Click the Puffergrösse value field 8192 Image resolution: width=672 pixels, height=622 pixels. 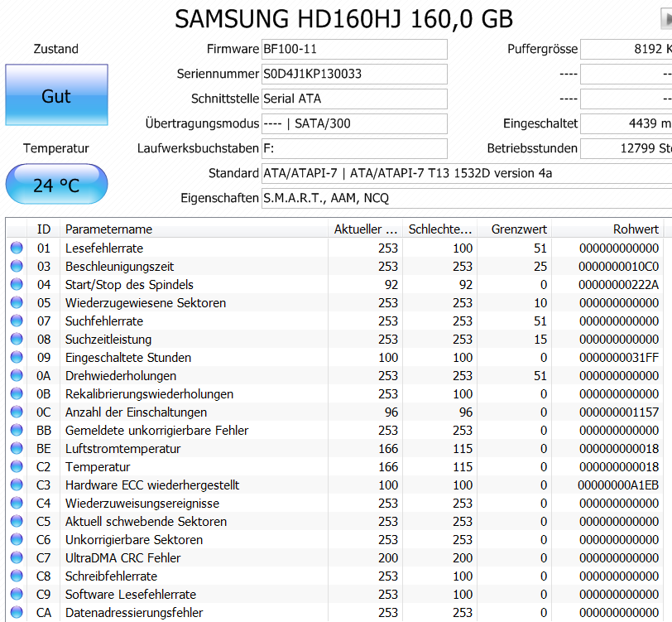coord(626,50)
